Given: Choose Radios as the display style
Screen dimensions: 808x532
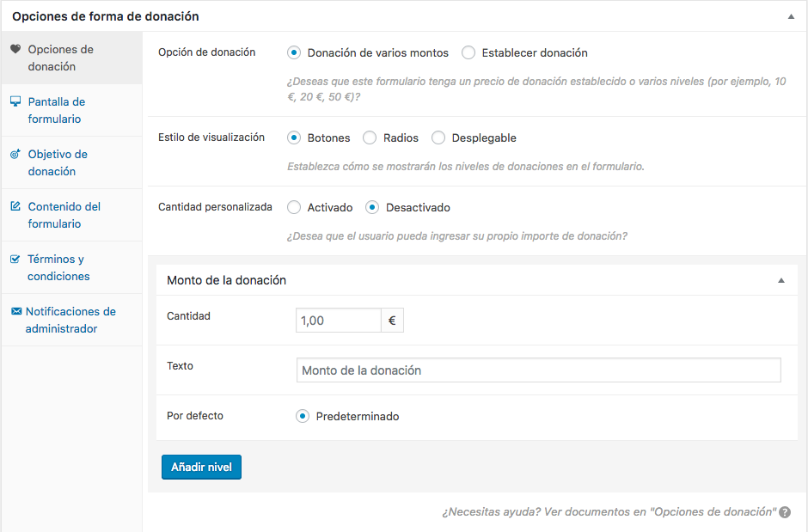Looking at the screenshot, I should coord(370,138).
